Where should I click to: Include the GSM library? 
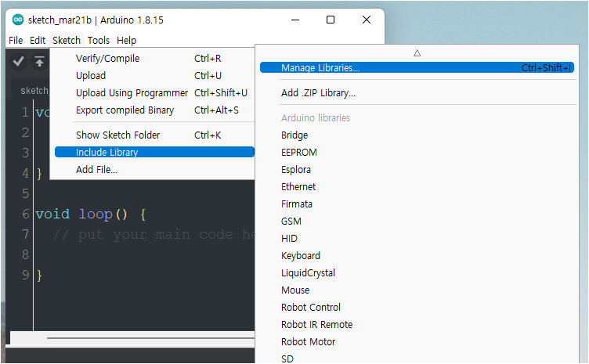click(417, 222)
